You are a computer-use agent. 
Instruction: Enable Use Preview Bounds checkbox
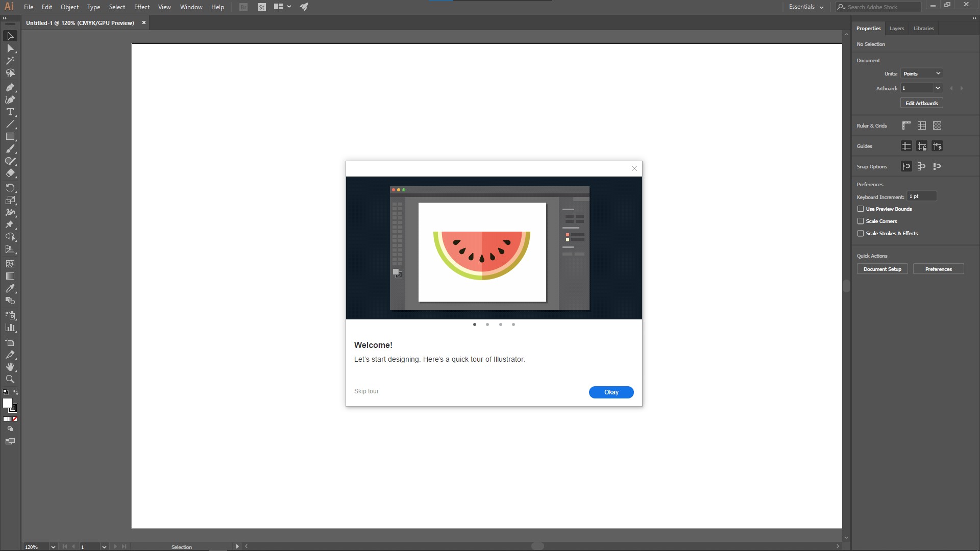point(861,209)
